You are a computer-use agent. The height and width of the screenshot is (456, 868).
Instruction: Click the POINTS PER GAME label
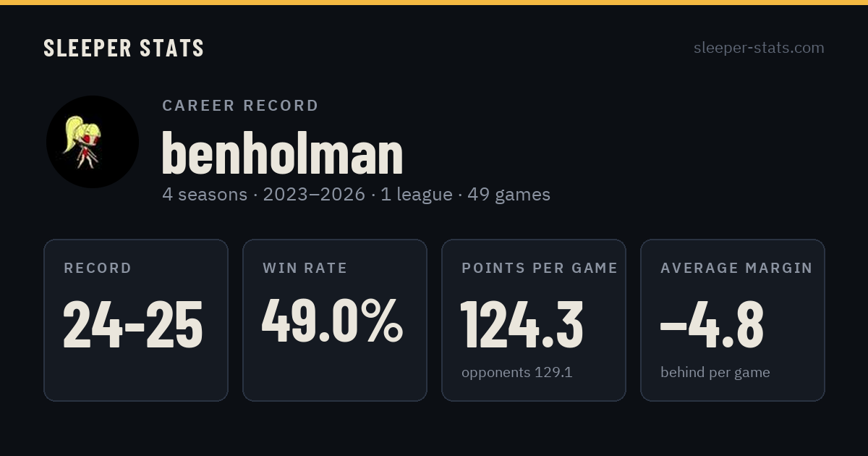540,269
